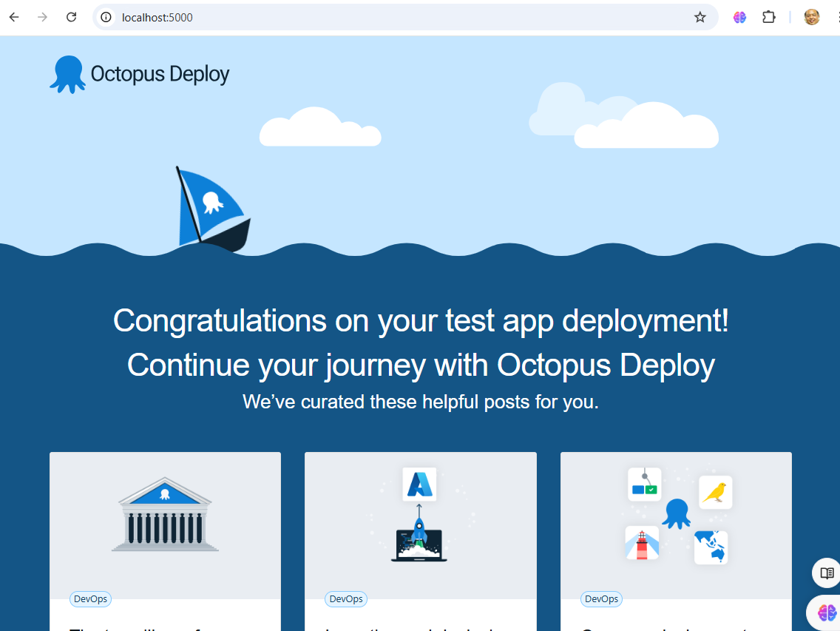View site information icon in address bar
This screenshot has width=840, height=631.
(x=106, y=17)
